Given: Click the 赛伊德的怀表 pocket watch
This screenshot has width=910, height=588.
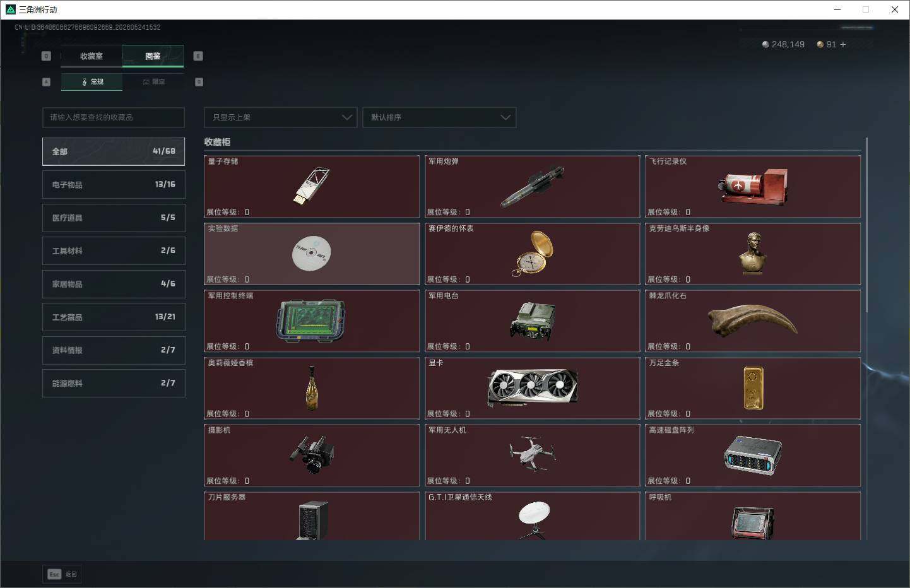Looking at the screenshot, I should [x=532, y=254].
